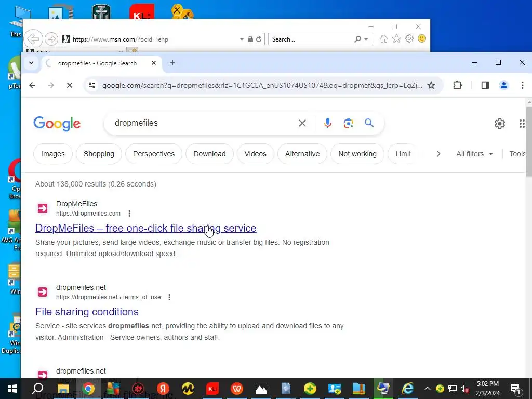This screenshot has height=399, width=532.
Task: Go to the Google logo homepage
Action: [57, 124]
